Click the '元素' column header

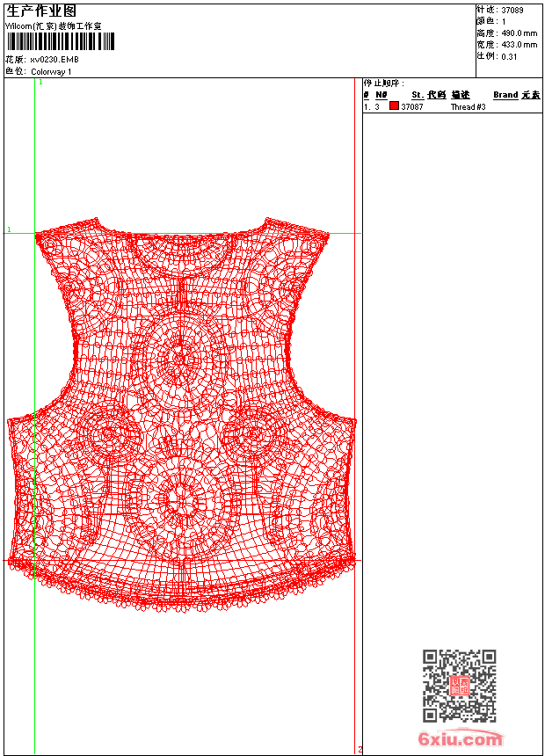(531, 95)
